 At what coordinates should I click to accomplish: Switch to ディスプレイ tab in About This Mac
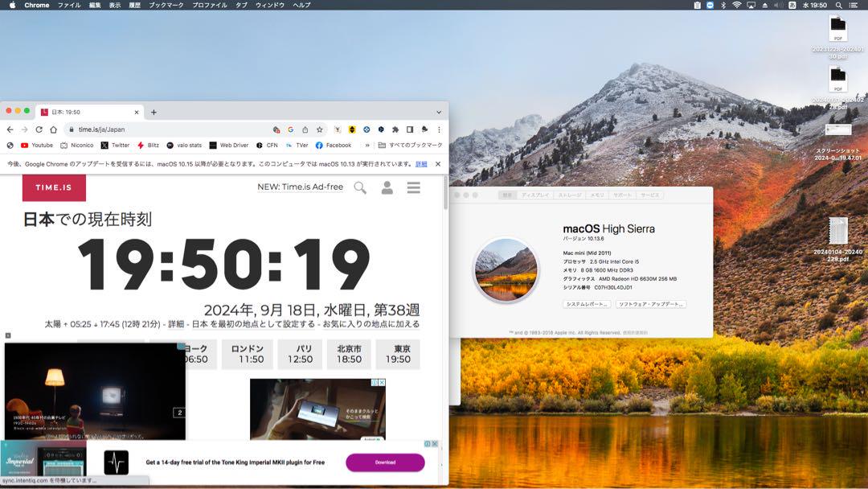click(534, 195)
